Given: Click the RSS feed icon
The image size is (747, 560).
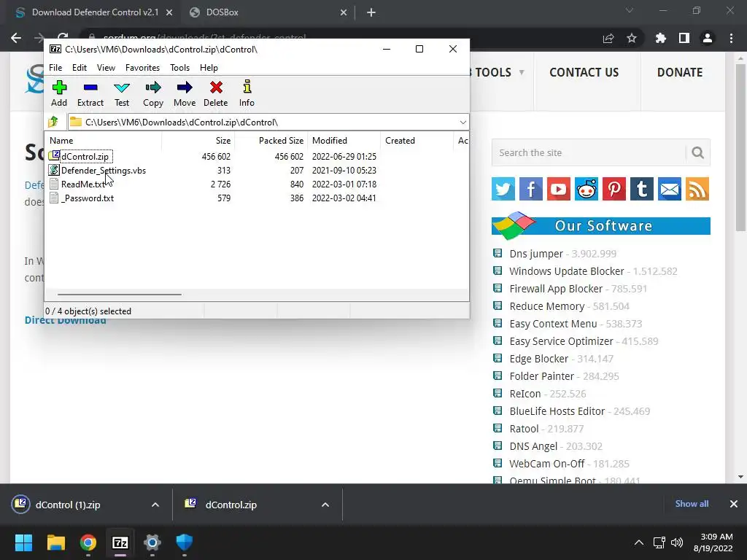Looking at the screenshot, I should click(x=697, y=189).
